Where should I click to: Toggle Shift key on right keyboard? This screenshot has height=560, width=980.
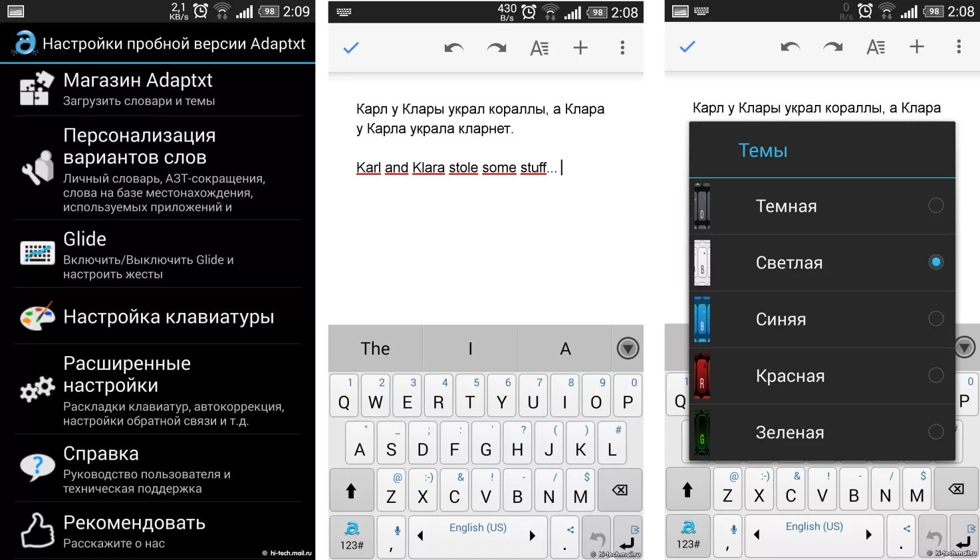click(x=687, y=490)
